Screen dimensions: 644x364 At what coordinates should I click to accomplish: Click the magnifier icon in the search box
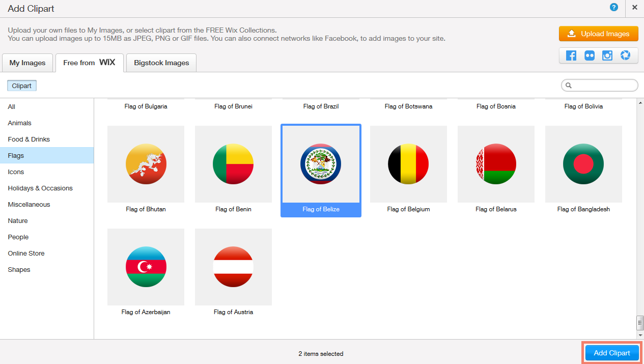pos(569,86)
